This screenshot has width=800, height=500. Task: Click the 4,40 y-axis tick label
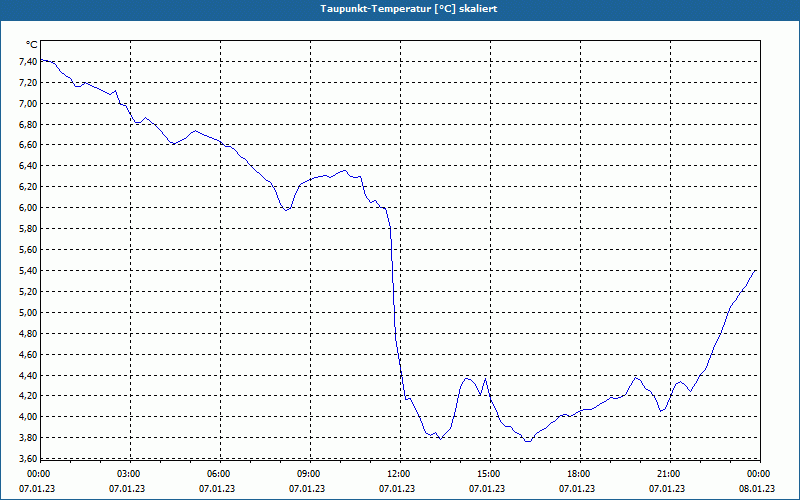pos(29,376)
